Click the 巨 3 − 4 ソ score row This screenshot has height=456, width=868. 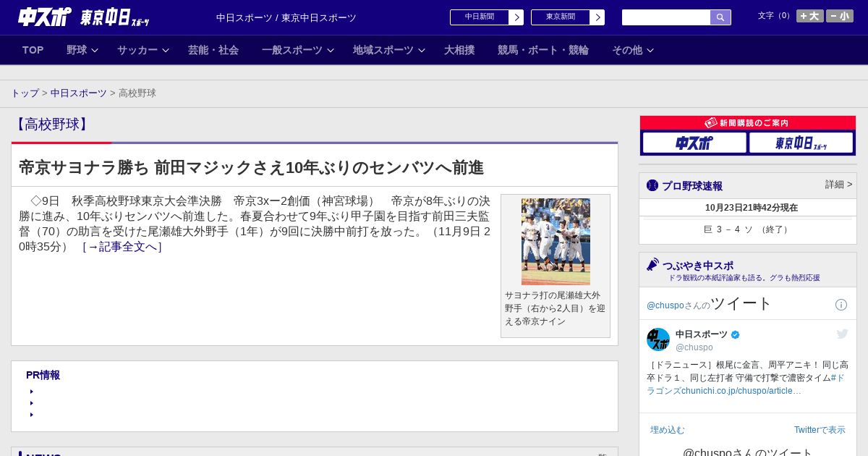click(748, 229)
